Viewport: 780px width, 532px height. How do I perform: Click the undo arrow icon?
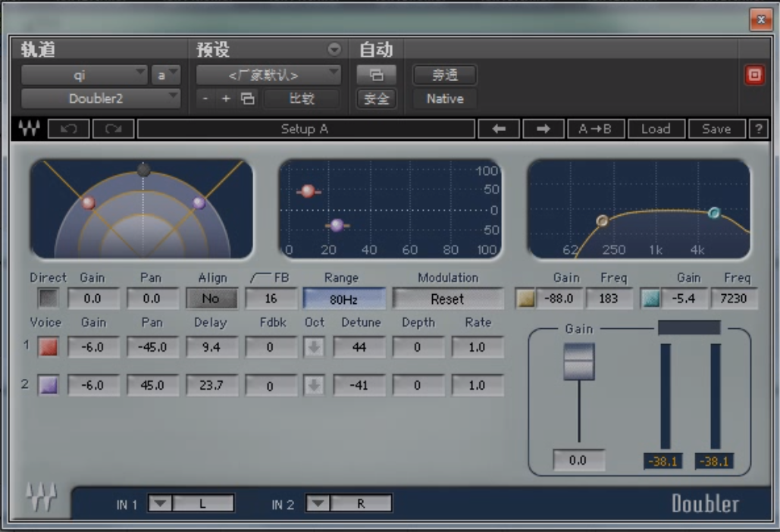pyautogui.click(x=68, y=129)
